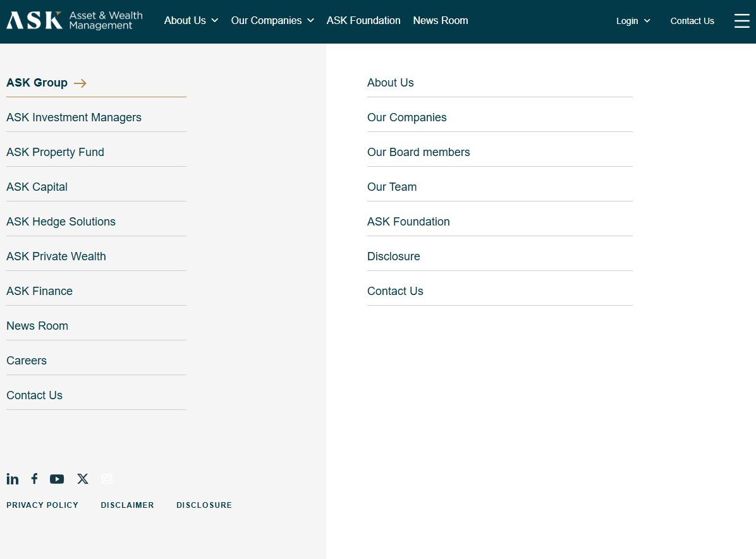Select ASK Investment Managers
Image resolution: width=756 pixels, height=559 pixels.
tap(74, 117)
